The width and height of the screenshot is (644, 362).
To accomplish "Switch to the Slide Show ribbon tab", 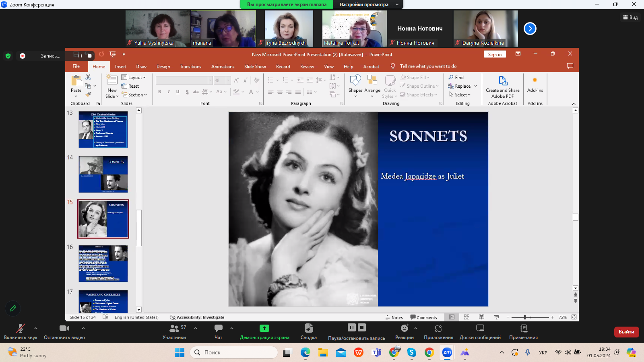I will [x=255, y=67].
